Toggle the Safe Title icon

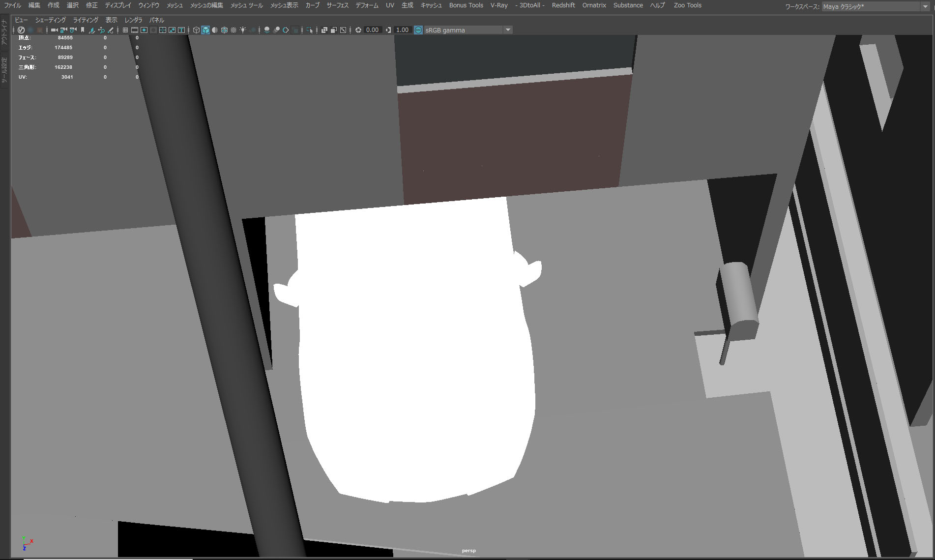tap(181, 30)
